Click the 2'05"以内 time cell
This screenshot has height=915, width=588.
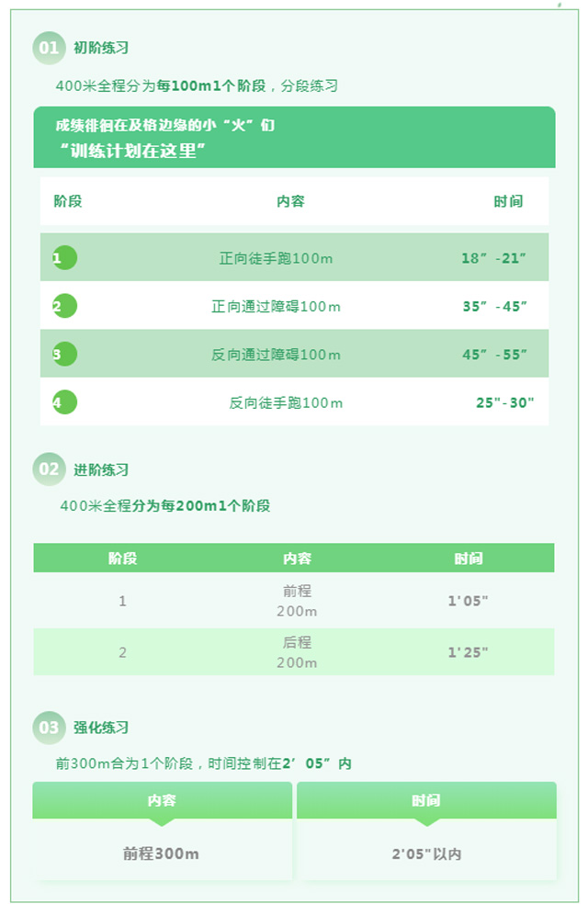coord(426,853)
